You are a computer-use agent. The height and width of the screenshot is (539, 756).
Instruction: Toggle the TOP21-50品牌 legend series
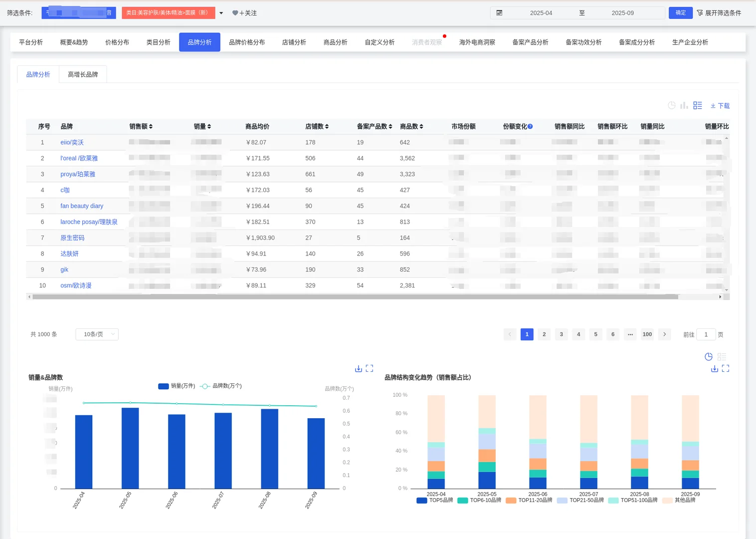coord(580,500)
